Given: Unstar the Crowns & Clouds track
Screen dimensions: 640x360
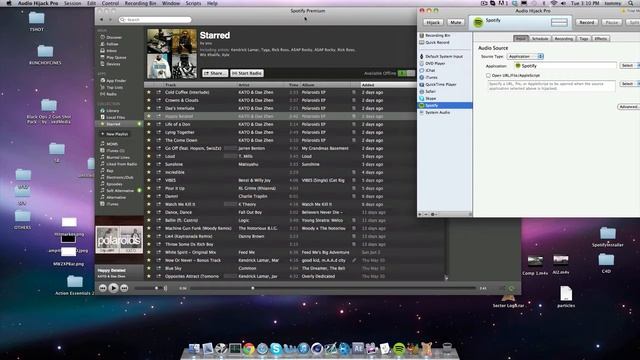Looking at the screenshot, I should click(x=149, y=100).
